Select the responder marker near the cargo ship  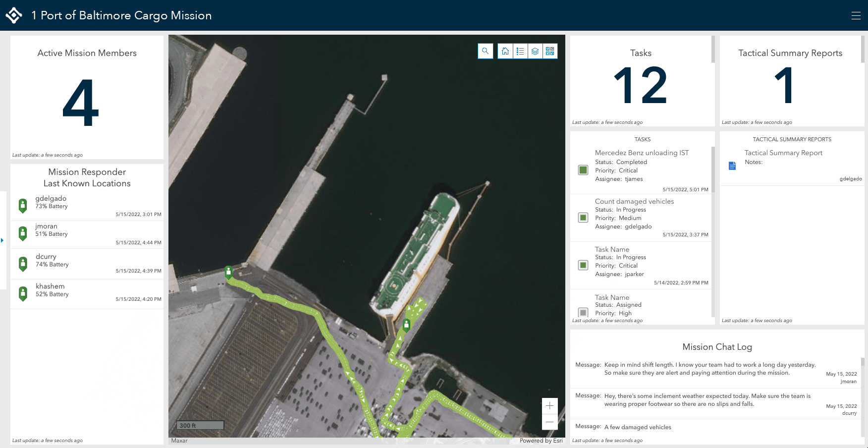tap(406, 325)
